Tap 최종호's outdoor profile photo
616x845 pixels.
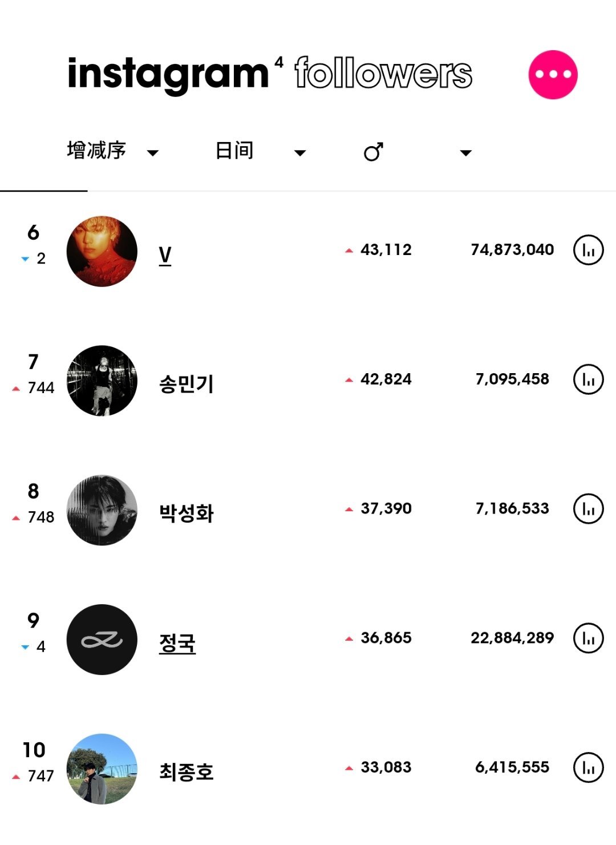pyautogui.click(x=102, y=769)
